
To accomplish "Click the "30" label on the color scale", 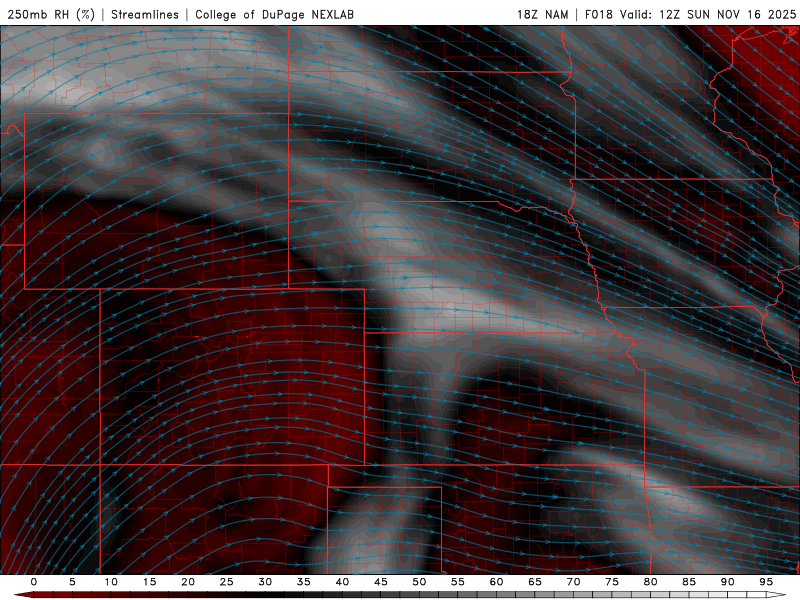I will [x=265, y=582].
